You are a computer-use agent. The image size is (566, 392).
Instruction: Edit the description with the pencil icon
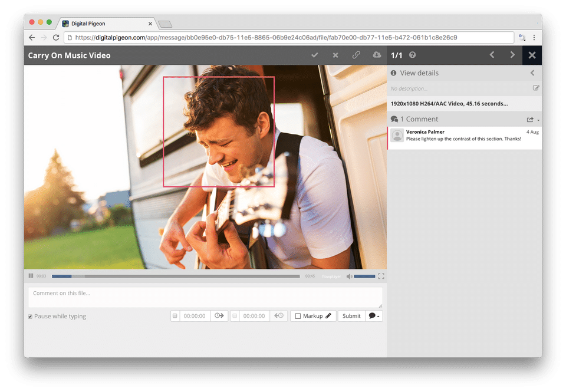536,88
